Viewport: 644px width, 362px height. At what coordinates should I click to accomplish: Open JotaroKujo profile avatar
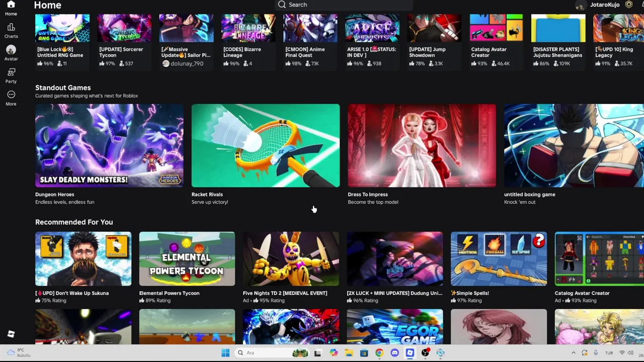tap(581, 5)
